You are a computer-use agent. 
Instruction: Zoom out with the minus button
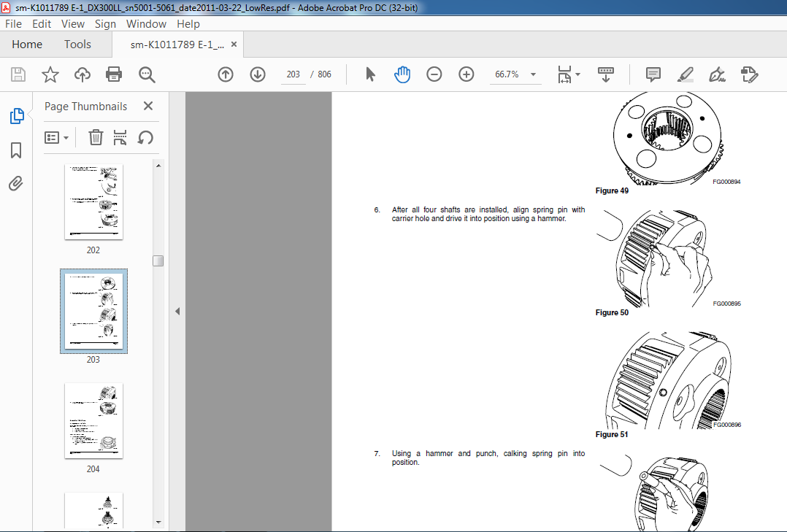[x=434, y=74]
